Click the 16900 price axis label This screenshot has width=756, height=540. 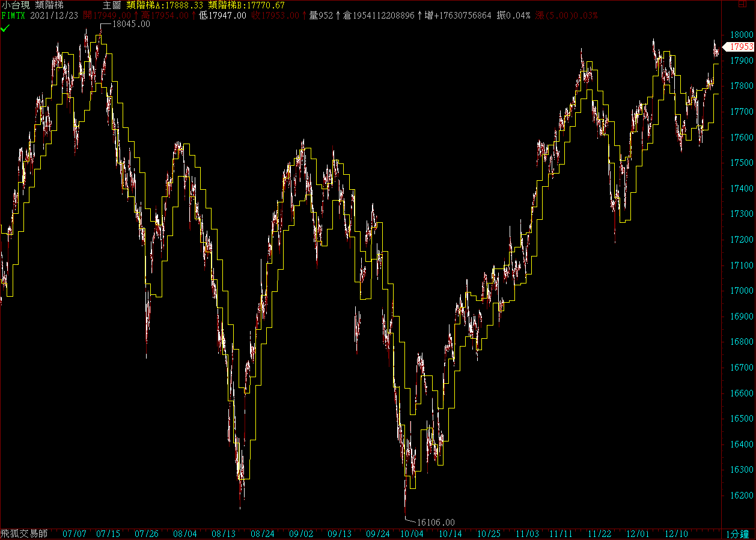(742, 317)
